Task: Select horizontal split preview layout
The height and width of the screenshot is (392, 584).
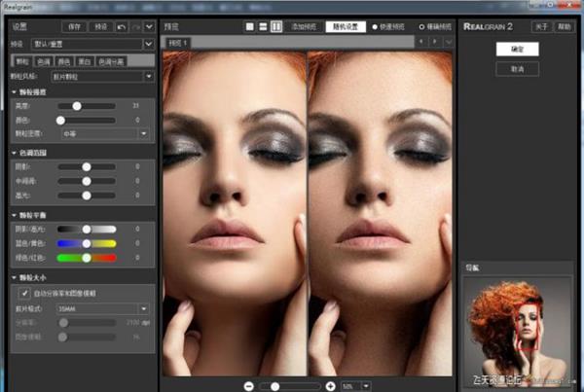Action: (x=263, y=26)
